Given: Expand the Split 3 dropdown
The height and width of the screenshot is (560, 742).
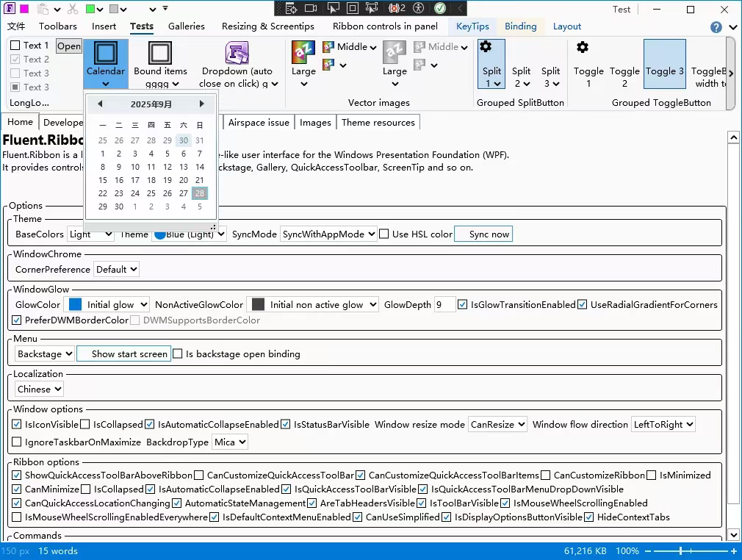Looking at the screenshot, I should point(551,83).
